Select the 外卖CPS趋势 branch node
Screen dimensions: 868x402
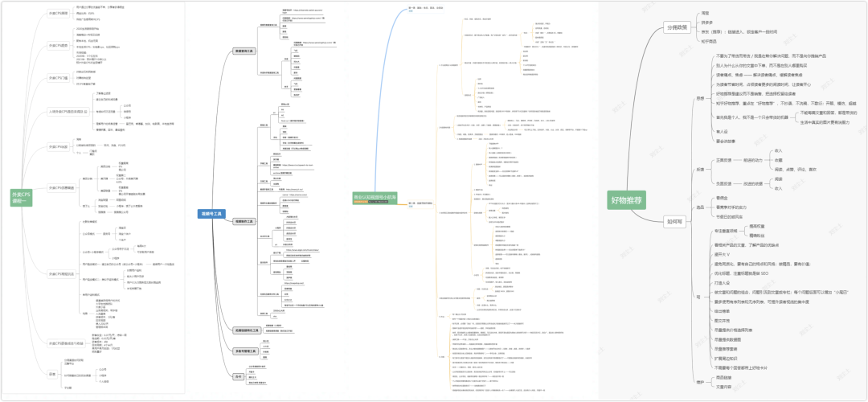pyautogui.click(x=58, y=46)
